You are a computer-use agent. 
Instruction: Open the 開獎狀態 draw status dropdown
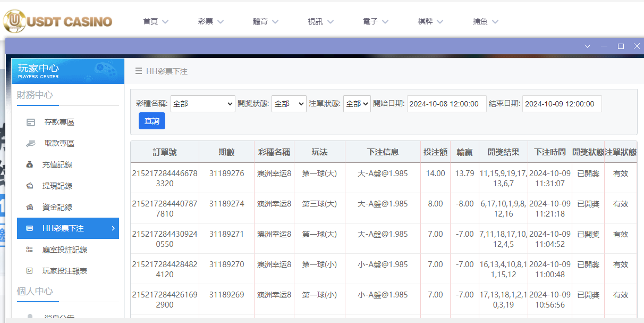[288, 104]
